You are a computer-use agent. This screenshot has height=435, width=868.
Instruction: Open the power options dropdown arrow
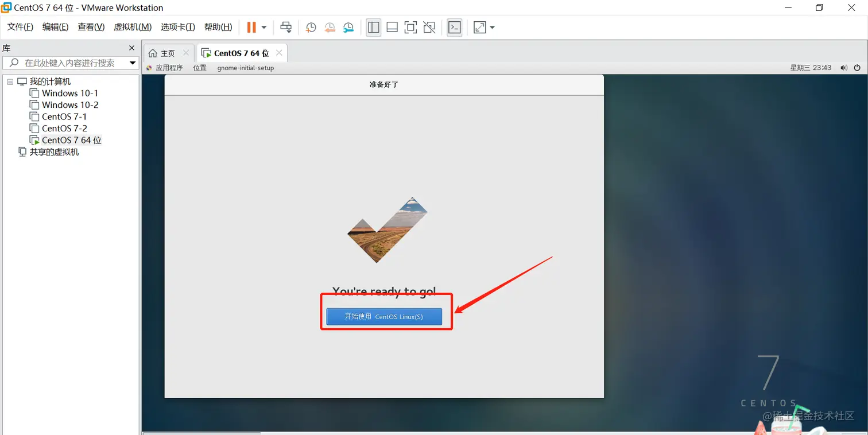coord(264,27)
